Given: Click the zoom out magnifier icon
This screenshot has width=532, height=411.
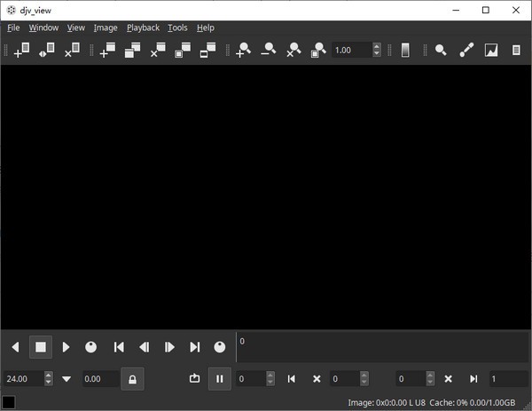Looking at the screenshot, I should click(x=268, y=51).
